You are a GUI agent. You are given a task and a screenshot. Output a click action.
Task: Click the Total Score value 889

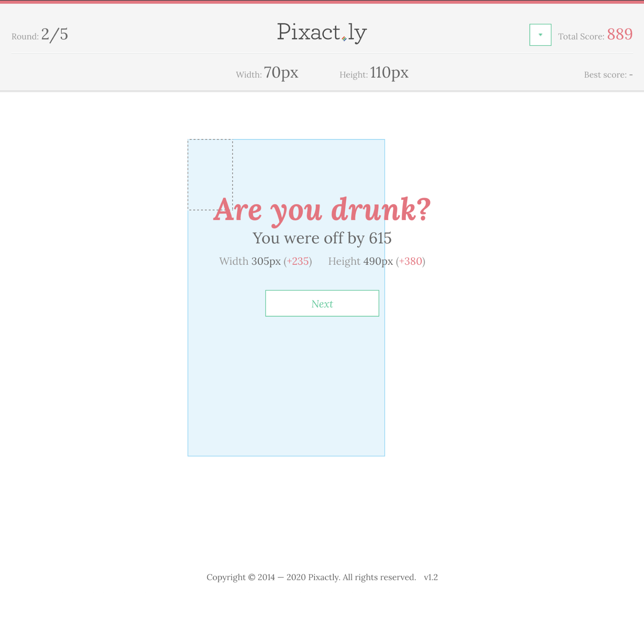point(619,34)
